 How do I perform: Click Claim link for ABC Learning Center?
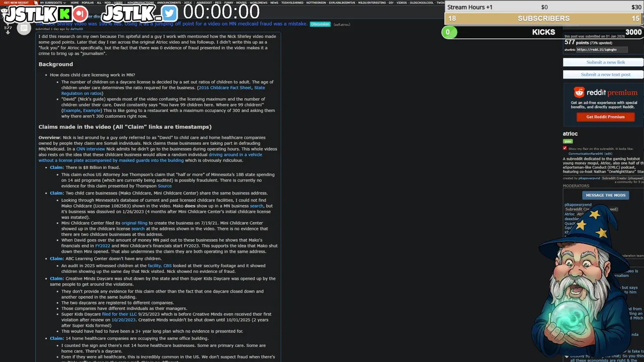[56, 258]
